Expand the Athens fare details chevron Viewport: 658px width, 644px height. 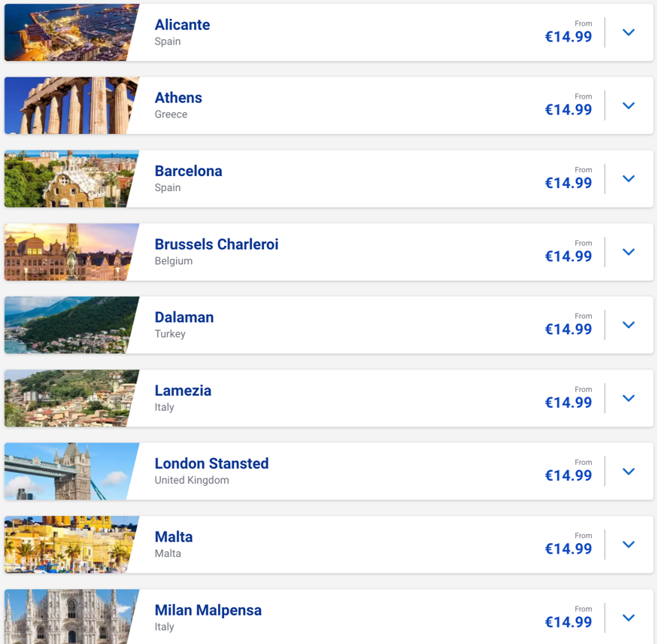pos(629,105)
